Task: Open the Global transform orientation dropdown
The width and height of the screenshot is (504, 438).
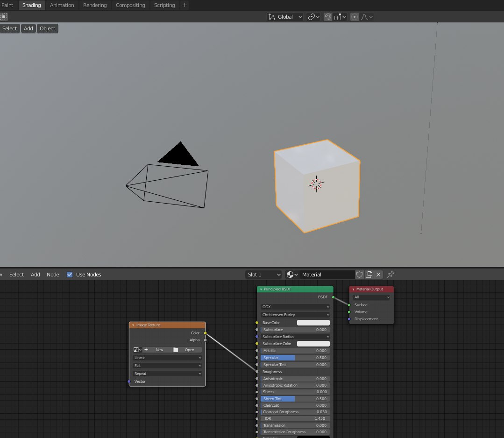Action: pyautogui.click(x=285, y=17)
